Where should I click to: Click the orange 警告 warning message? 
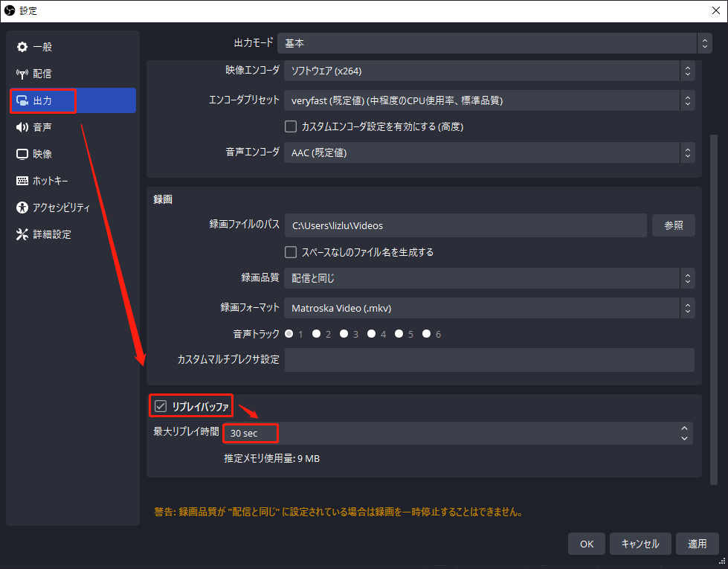[339, 512]
